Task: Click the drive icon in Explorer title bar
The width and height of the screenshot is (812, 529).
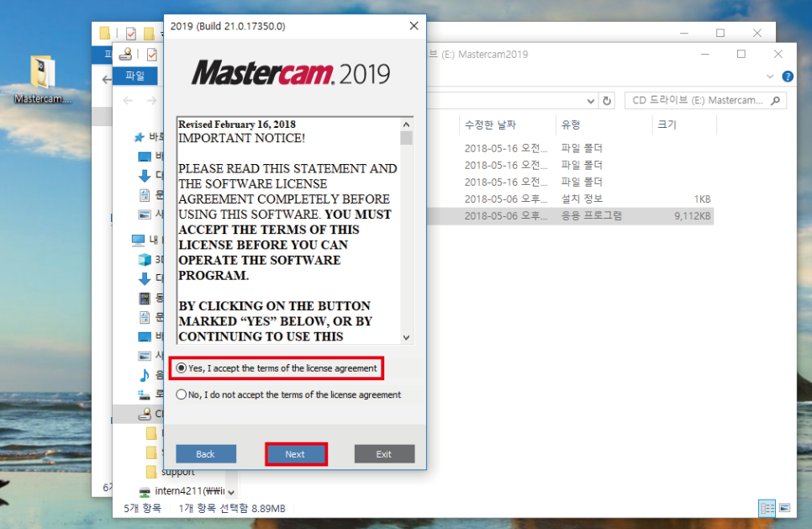Action: (125, 55)
